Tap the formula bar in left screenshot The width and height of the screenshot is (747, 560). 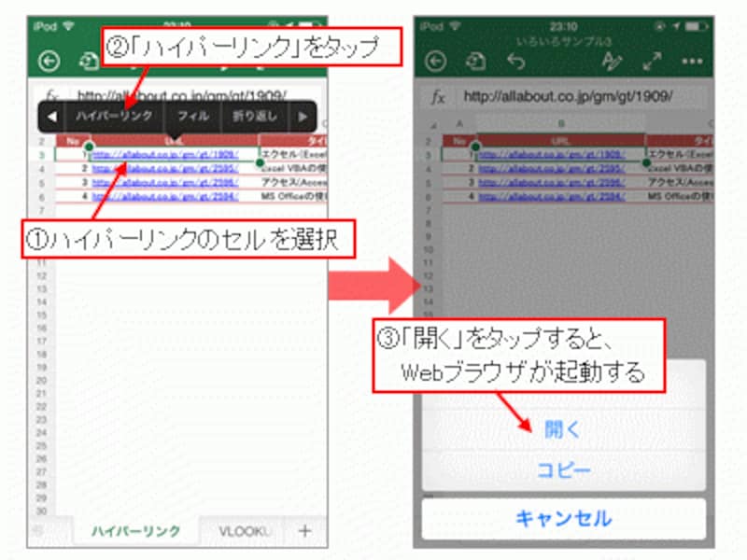point(182,96)
